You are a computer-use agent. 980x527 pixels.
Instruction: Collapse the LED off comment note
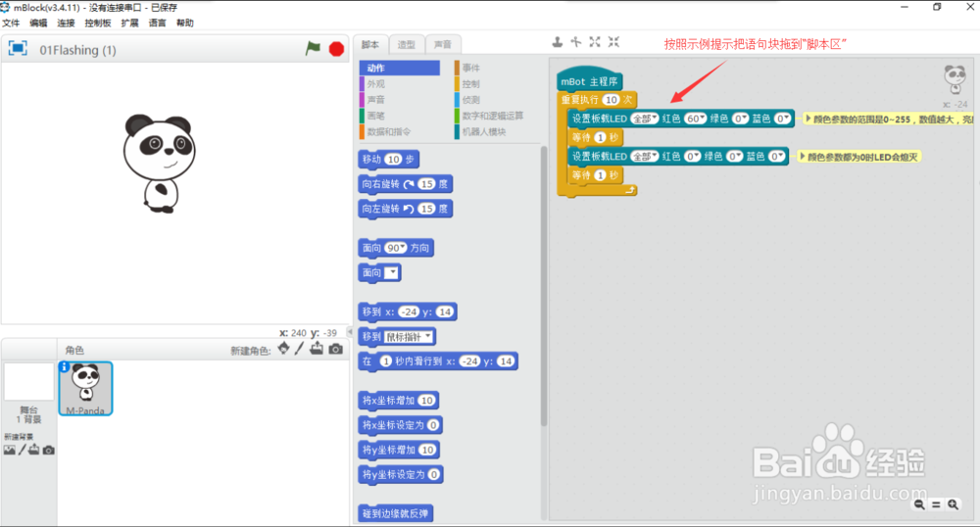point(802,156)
